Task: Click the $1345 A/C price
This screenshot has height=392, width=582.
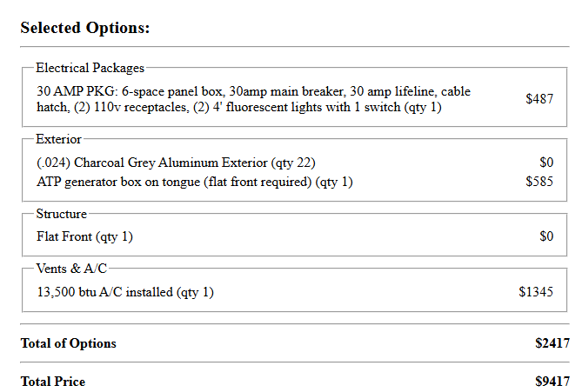Action: [536, 292]
